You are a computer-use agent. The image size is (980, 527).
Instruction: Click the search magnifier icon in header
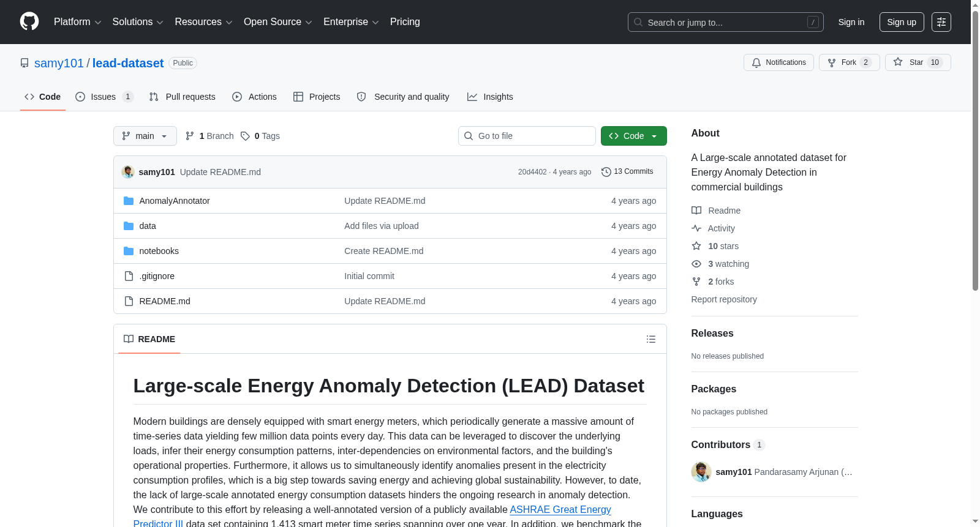point(638,22)
